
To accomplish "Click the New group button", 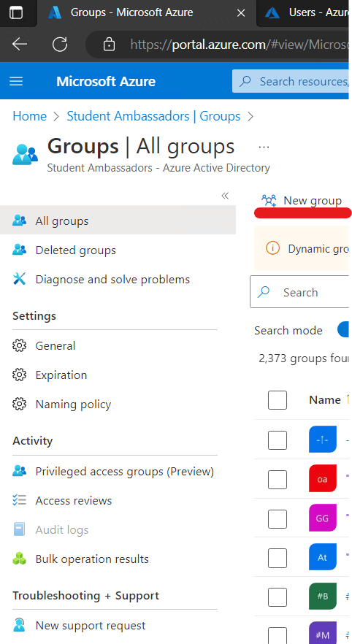I will 302,200.
